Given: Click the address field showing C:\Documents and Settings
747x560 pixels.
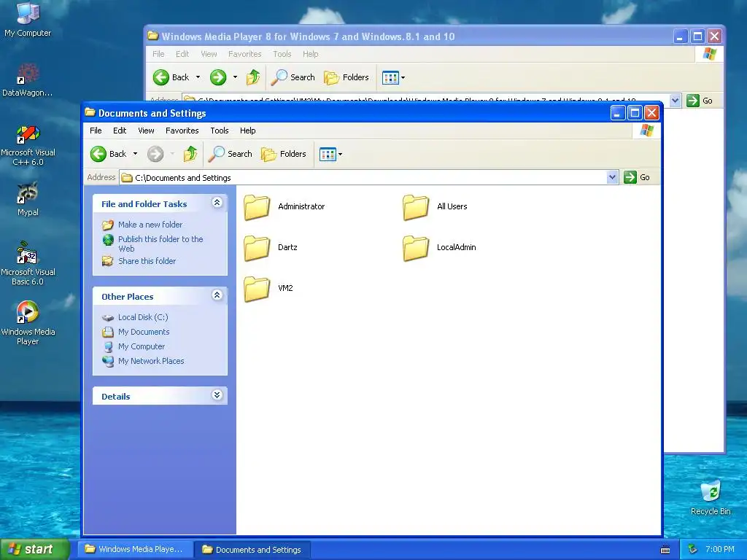Looking at the screenshot, I should (363, 178).
